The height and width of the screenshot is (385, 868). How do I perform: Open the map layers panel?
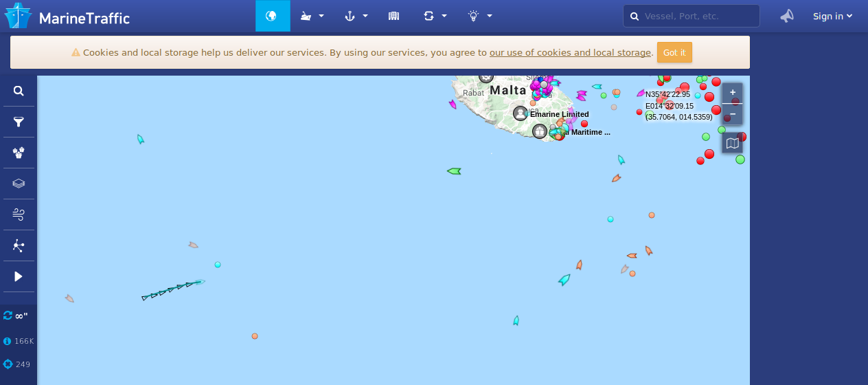click(x=19, y=184)
